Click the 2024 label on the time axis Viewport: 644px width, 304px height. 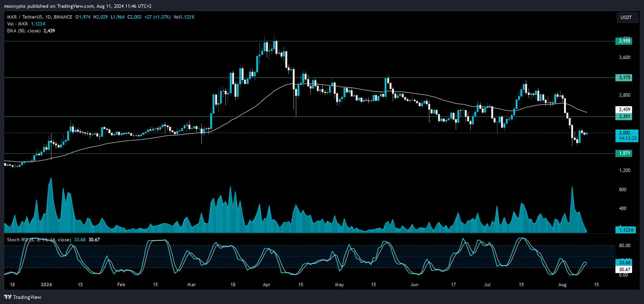click(x=46, y=285)
